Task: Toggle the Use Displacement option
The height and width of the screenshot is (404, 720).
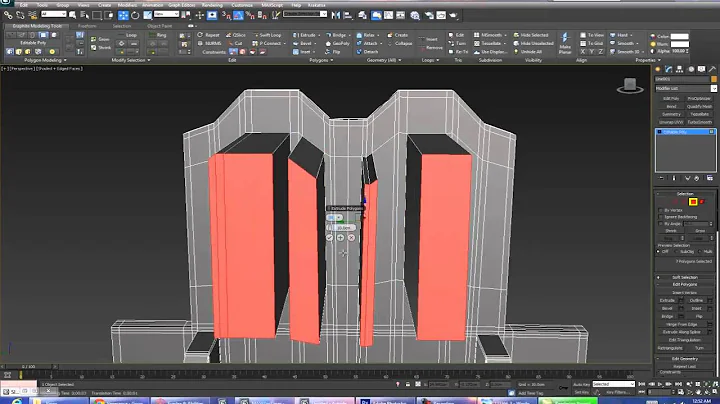Action: coord(490,51)
